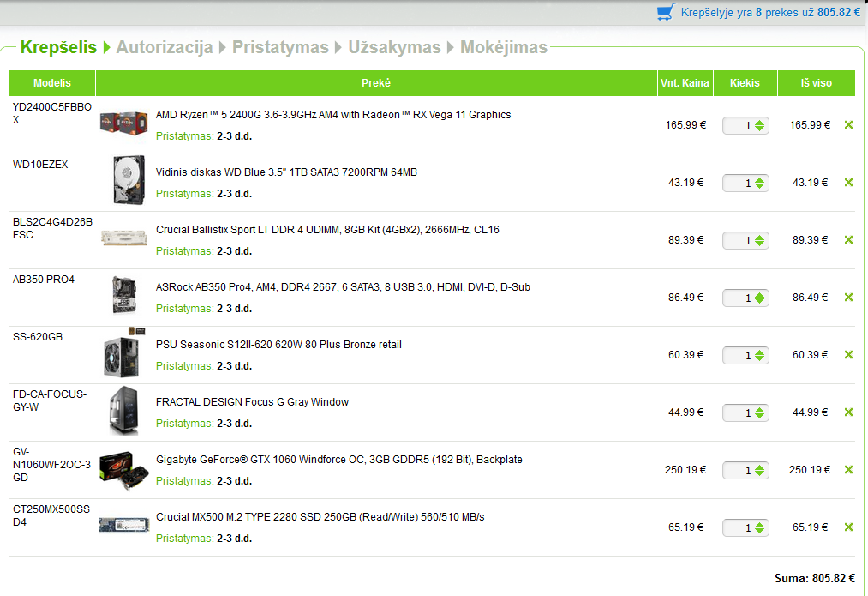Screen dimensions: 868x596
Task: Select the Užsakymas checkout step
Action: coord(394,47)
